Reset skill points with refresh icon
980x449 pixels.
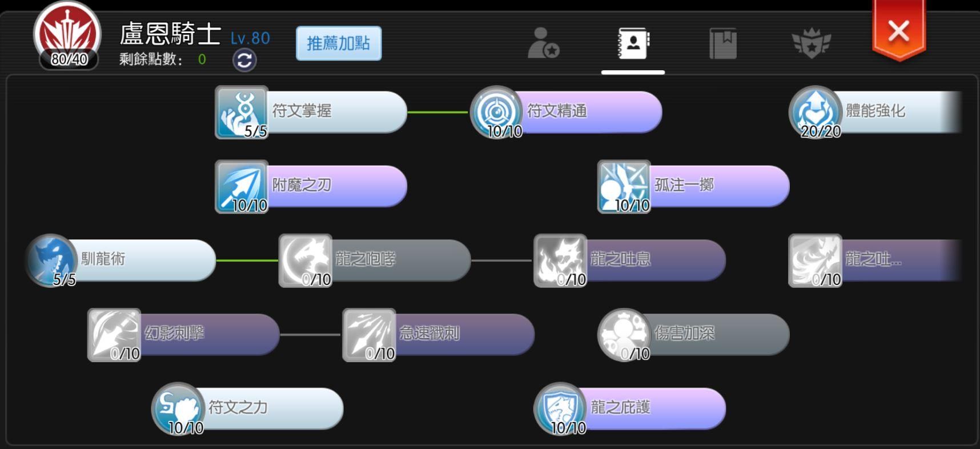point(244,60)
